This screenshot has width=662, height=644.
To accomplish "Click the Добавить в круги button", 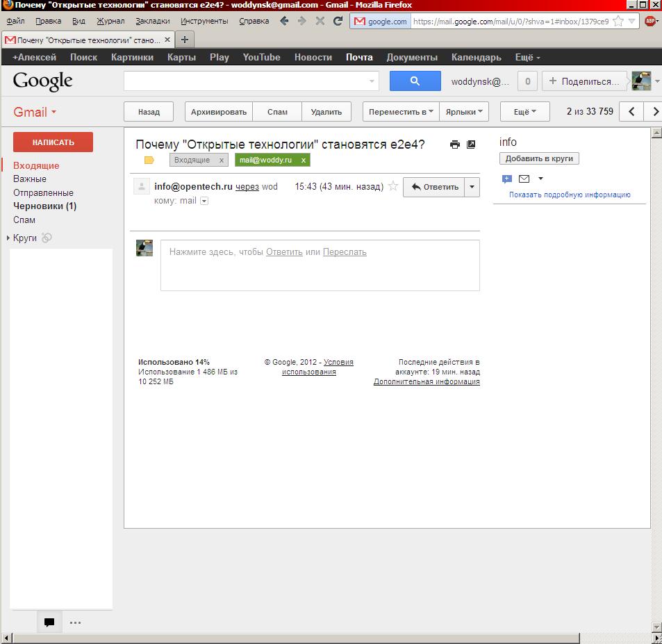I will click(x=539, y=158).
